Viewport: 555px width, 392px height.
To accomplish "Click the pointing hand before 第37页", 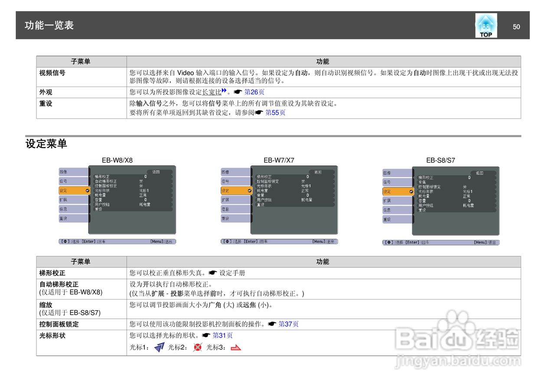I will [x=272, y=324].
